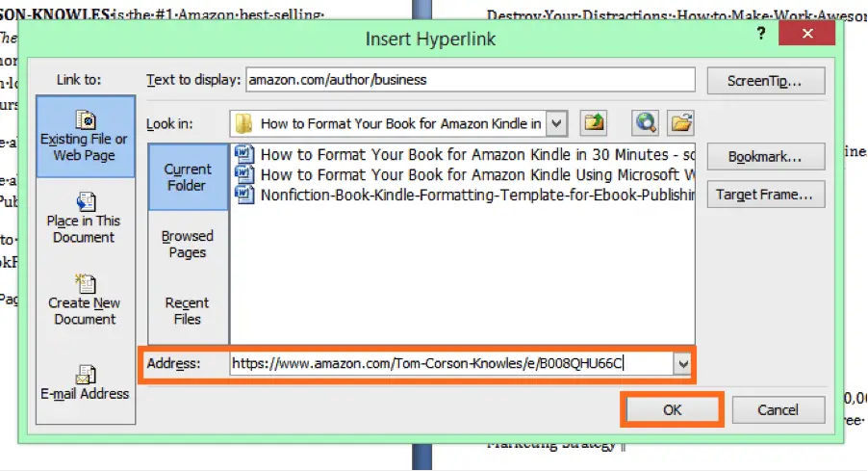The image size is (868, 471).
Task: Click the folder icon in Look in box
Action: (x=243, y=123)
